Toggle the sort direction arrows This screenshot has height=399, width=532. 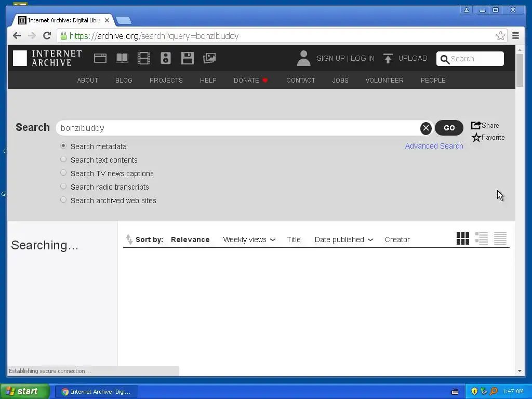coord(129,239)
